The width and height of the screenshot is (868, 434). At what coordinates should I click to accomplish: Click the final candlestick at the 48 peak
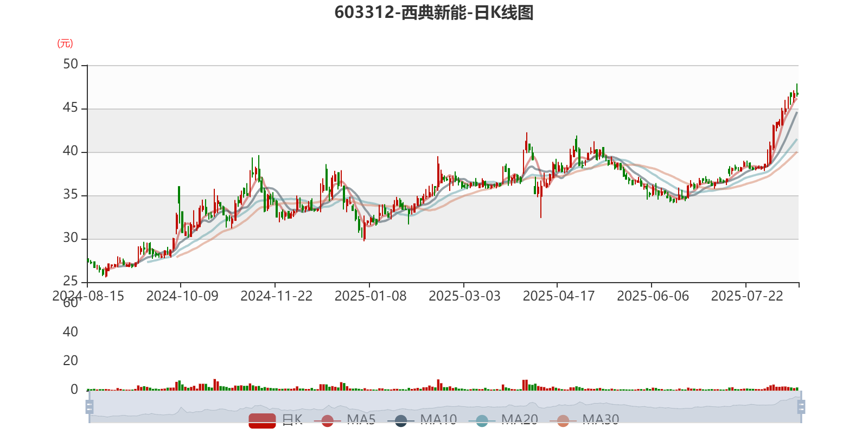(797, 90)
